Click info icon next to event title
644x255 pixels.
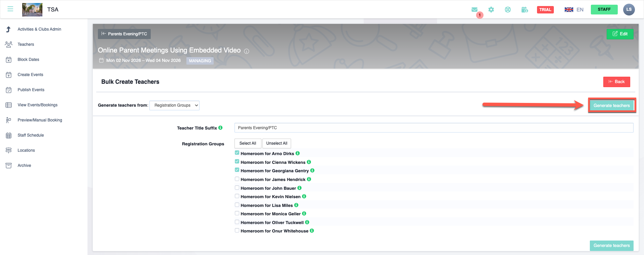[x=247, y=51]
